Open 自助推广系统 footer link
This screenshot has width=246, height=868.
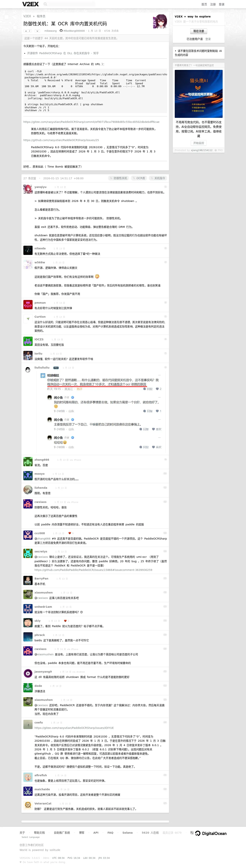click(62, 833)
